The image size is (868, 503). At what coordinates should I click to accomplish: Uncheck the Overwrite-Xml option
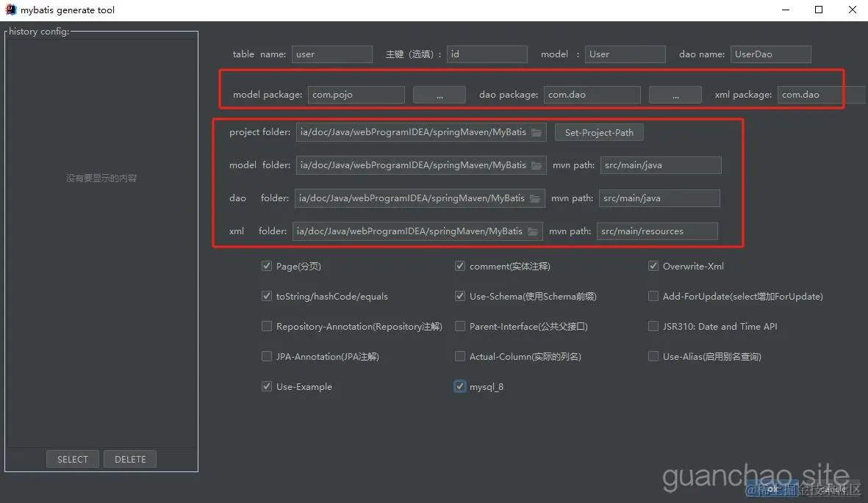tap(653, 266)
